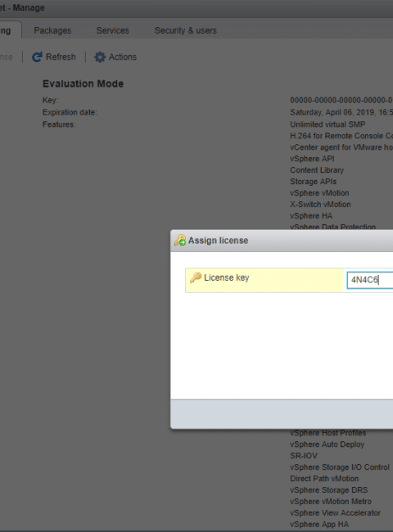
Task: Switch to the Services tab
Action: click(x=113, y=30)
